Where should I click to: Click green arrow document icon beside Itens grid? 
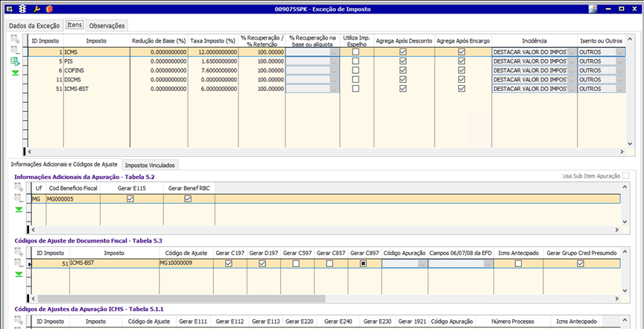pyautogui.click(x=15, y=62)
